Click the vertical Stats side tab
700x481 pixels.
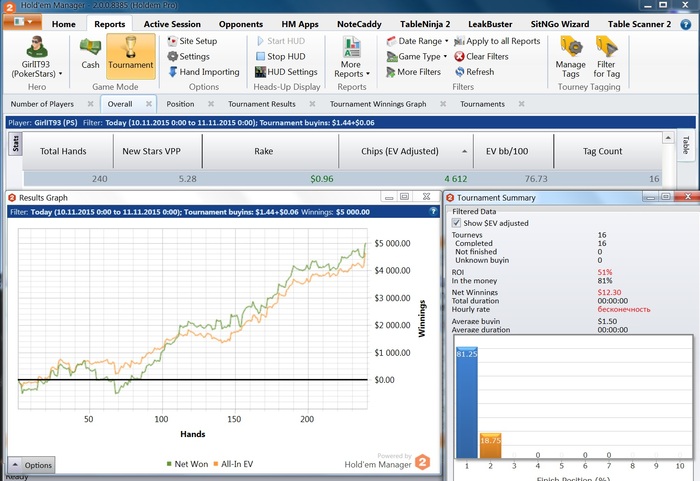(x=16, y=144)
